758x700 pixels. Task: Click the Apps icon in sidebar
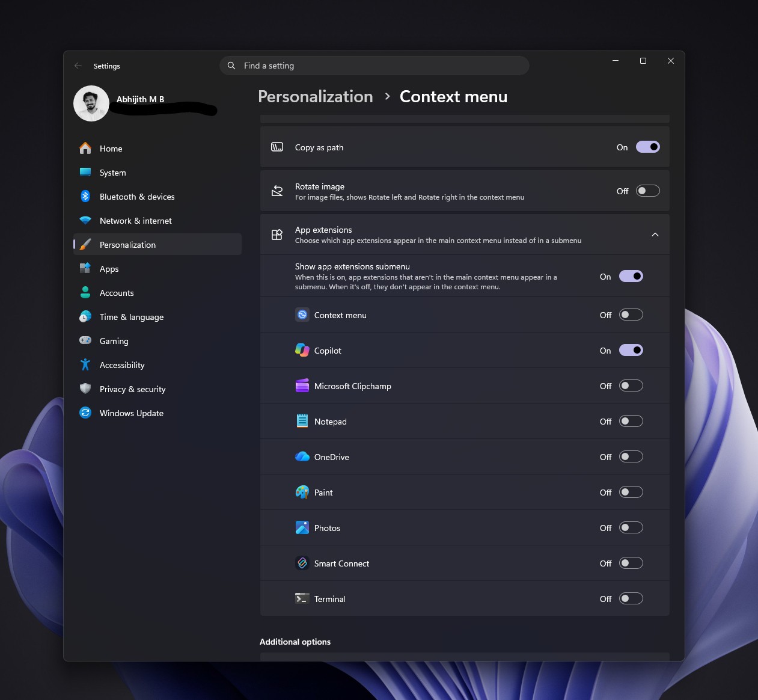coord(85,268)
